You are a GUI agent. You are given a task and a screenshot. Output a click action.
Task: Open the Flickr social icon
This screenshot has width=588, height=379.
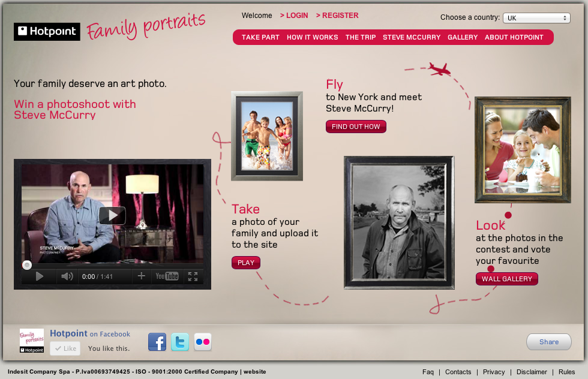(x=203, y=342)
